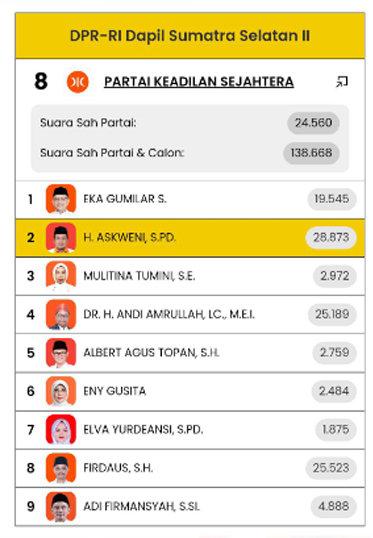
Task: Open the expand icon beside the party name
Action: pyautogui.click(x=342, y=82)
